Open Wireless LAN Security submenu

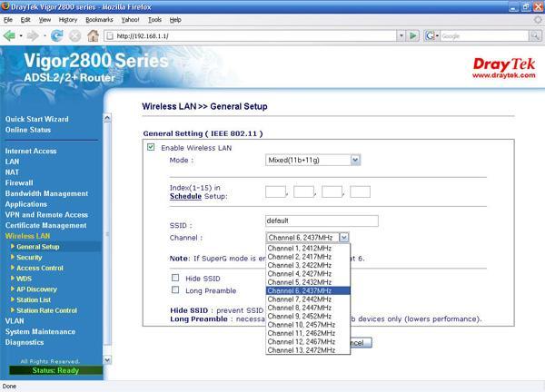coord(29,258)
